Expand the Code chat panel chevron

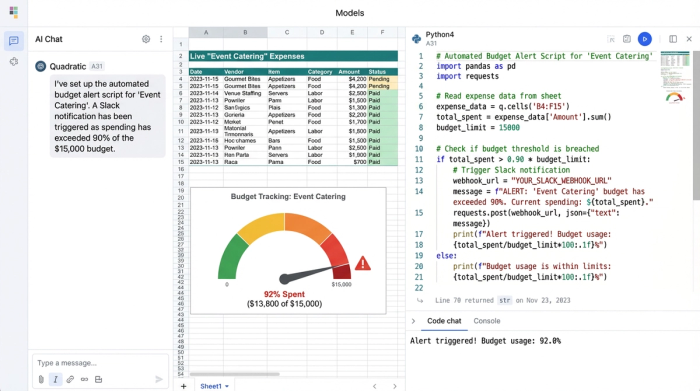click(x=413, y=321)
